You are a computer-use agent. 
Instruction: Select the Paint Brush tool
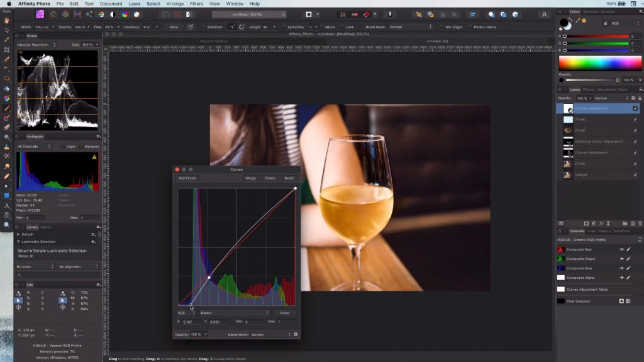pyautogui.click(x=6, y=108)
